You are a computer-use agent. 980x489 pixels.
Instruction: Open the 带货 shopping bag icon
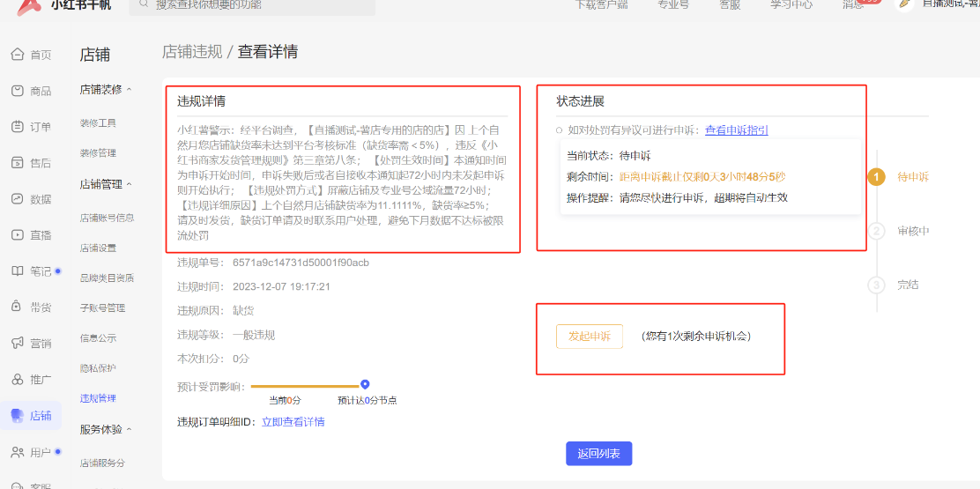tap(18, 307)
